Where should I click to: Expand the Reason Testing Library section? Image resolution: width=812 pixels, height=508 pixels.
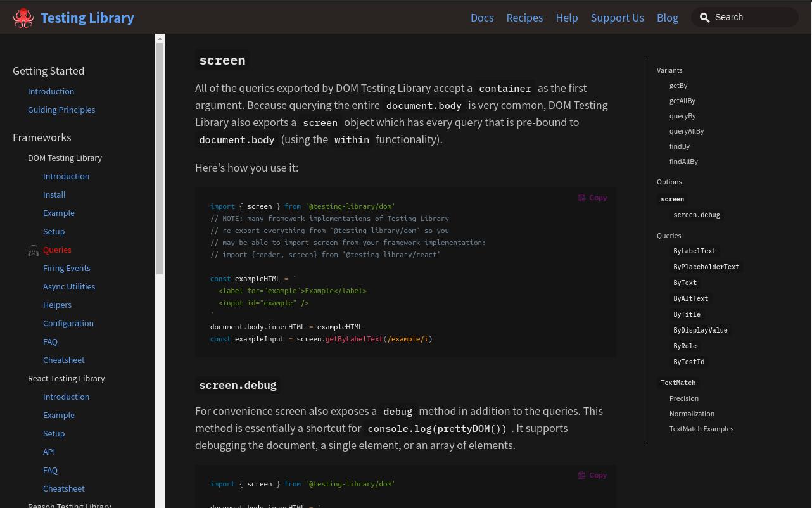pos(70,505)
